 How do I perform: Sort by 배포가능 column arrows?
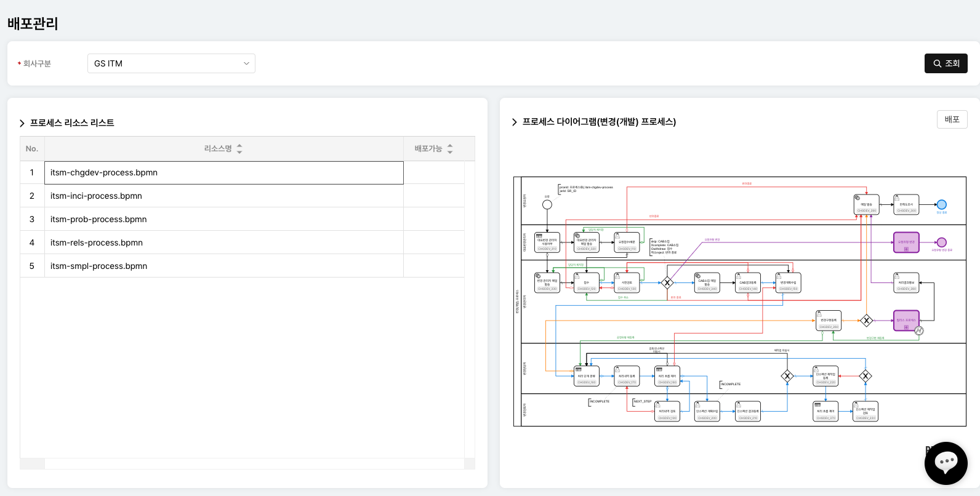450,149
